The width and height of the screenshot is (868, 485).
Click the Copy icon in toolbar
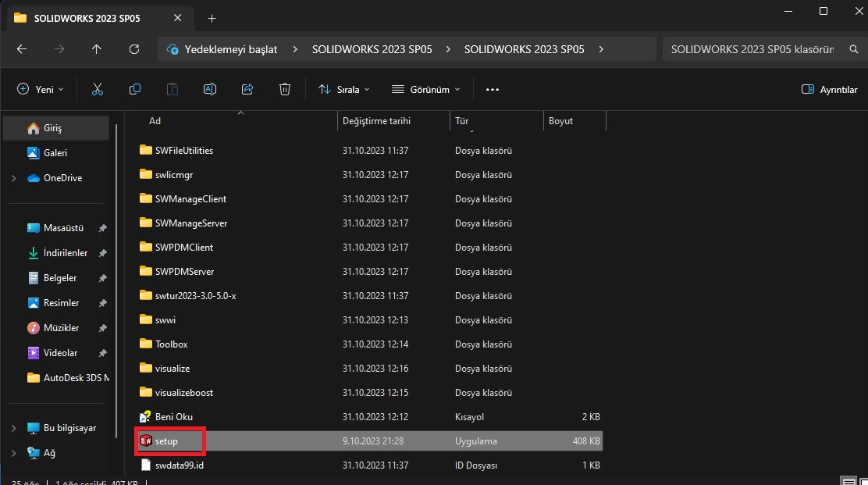pos(135,90)
